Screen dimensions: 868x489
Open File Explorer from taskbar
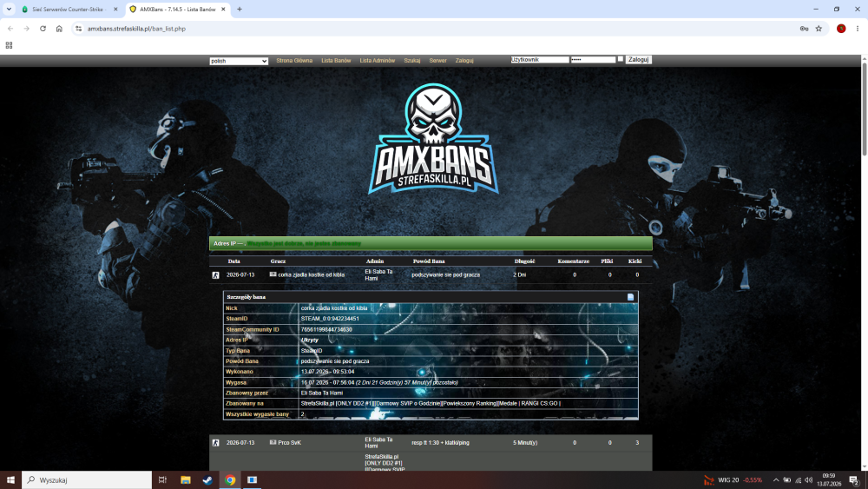click(186, 480)
